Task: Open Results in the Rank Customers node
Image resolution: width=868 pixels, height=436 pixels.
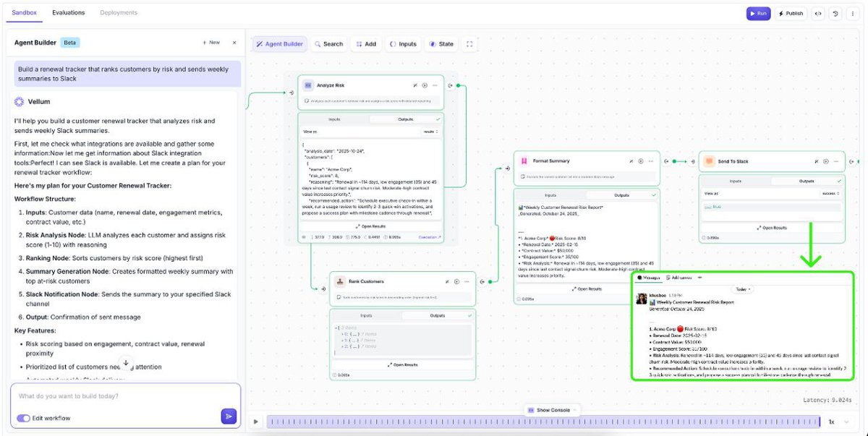Action: point(403,364)
